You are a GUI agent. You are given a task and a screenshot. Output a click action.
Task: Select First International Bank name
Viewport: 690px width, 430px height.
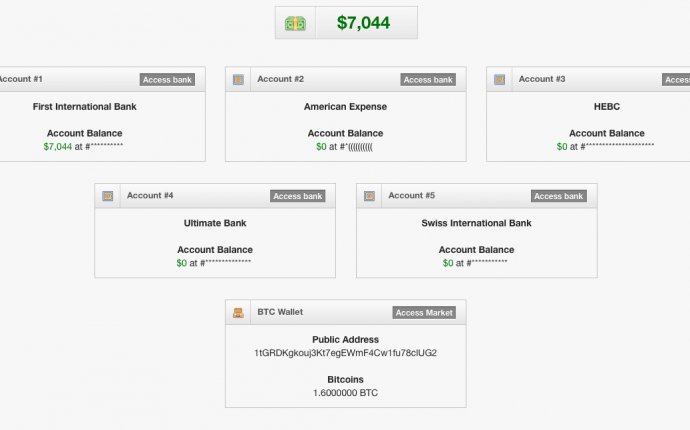coord(84,107)
